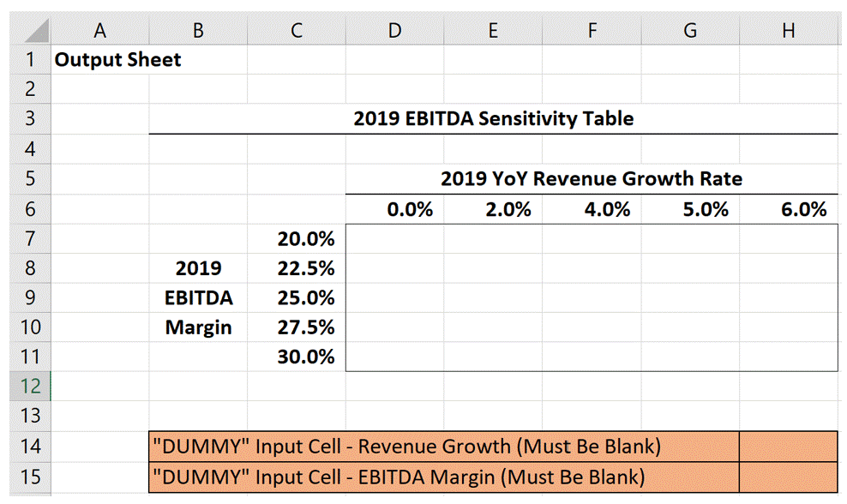Screen dimensions: 847x504
Task: Click the 2019 label cell in column B
Action: click(198, 268)
